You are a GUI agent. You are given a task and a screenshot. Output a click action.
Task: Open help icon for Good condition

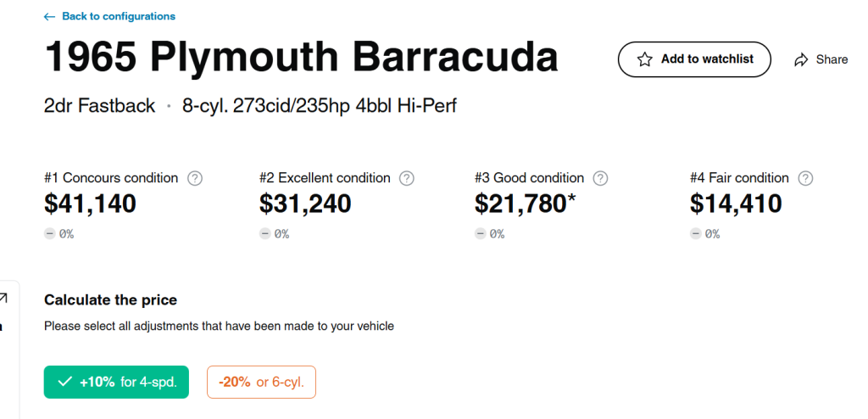(x=601, y=178)
